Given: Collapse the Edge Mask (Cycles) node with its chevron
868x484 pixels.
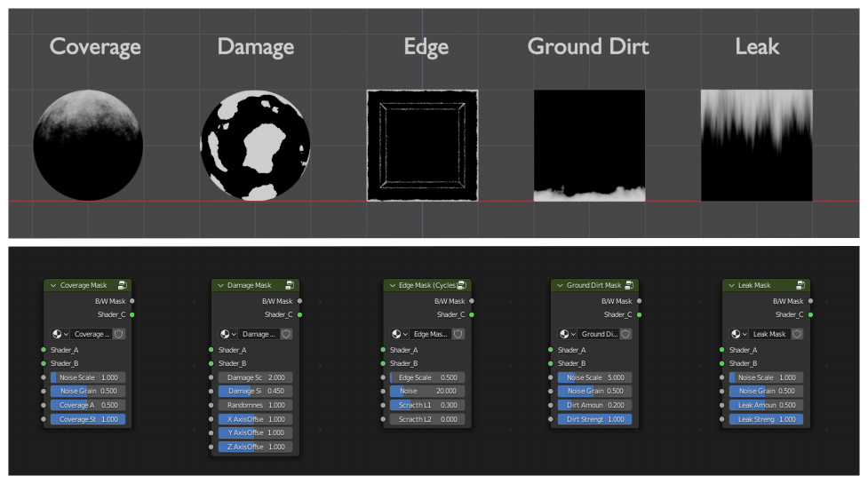Looking at the screenshot, I should pos(393,285).
